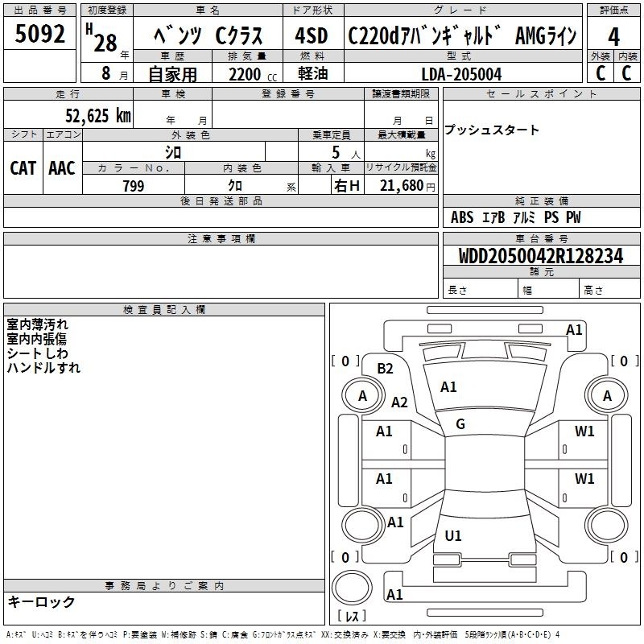Select the A2 mark on the front fender

coord(399,402)
